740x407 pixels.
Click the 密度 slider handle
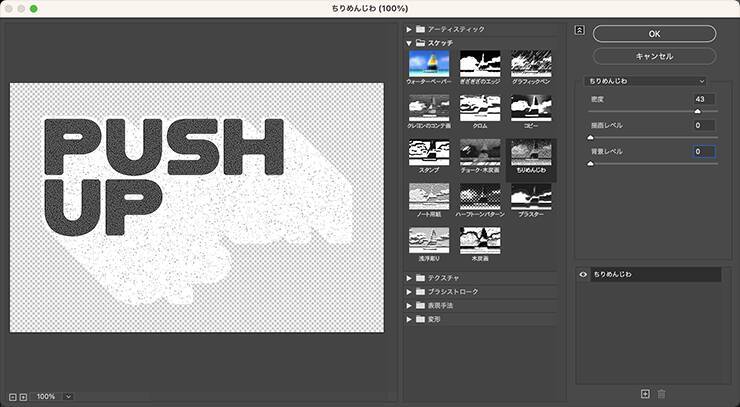pos(698,111)
